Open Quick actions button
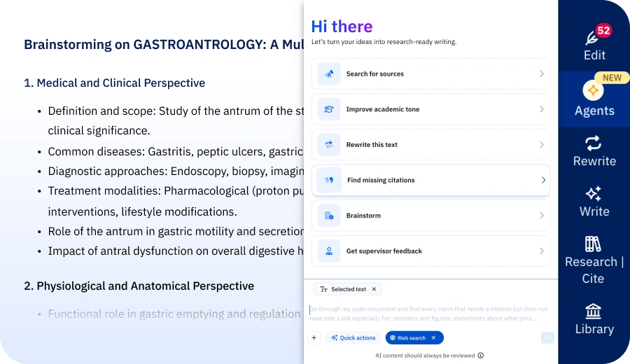Screen dimensions: 630x364 coord(353,338)
